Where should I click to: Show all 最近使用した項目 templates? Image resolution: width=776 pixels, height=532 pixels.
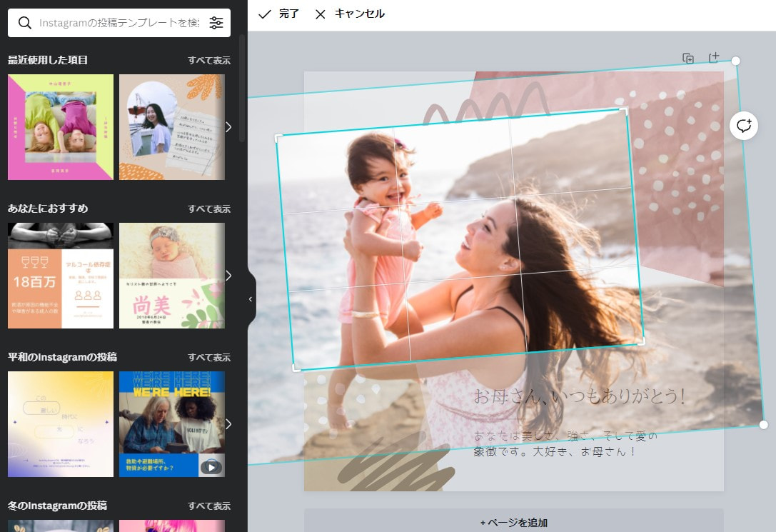209,61
